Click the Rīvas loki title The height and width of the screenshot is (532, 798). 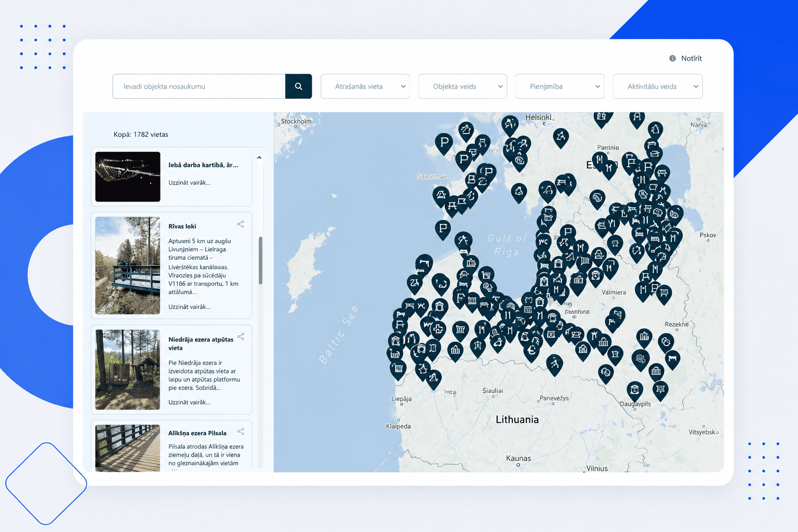pos(182,226)
